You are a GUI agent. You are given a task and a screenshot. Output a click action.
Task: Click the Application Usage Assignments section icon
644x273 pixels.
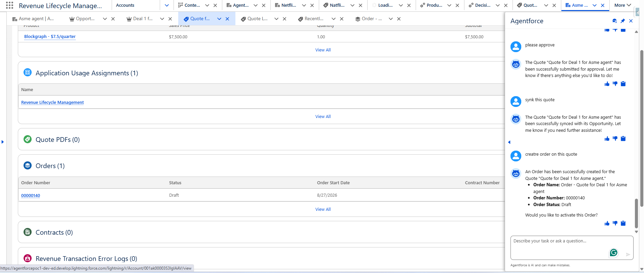[28, 73]
